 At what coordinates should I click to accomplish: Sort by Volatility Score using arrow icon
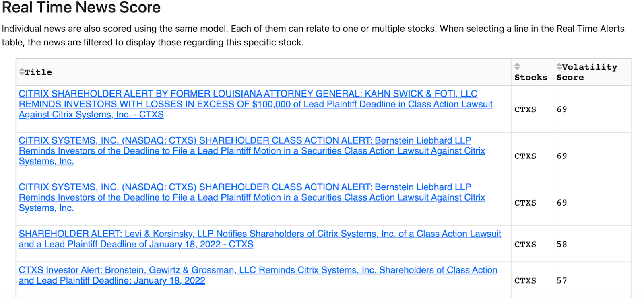(x=559, y=66)
